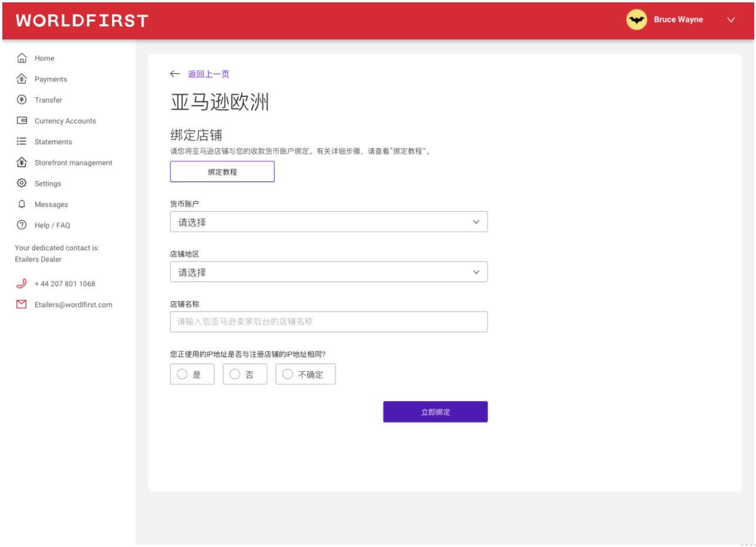Choose the 不确定 radio option

coord(288,374)
